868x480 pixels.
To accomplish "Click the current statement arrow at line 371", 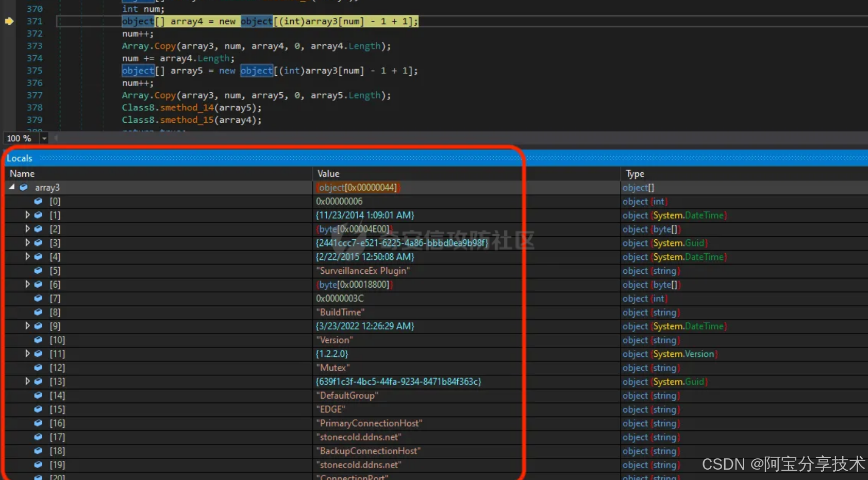I will pos(9,21).
